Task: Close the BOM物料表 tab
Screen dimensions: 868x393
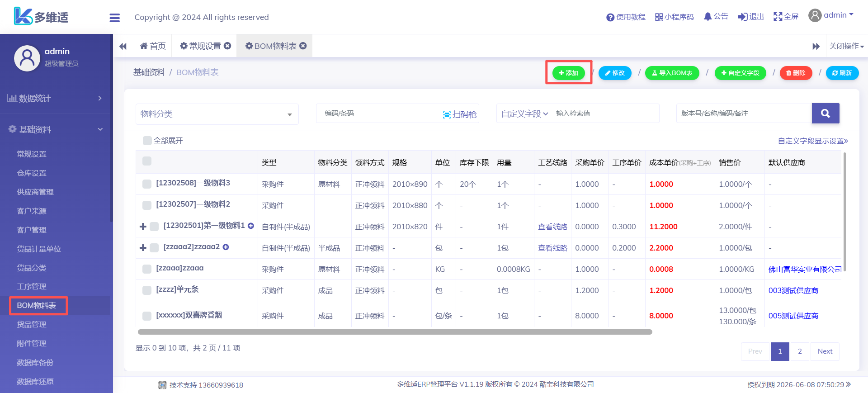Action: (303, 46)
